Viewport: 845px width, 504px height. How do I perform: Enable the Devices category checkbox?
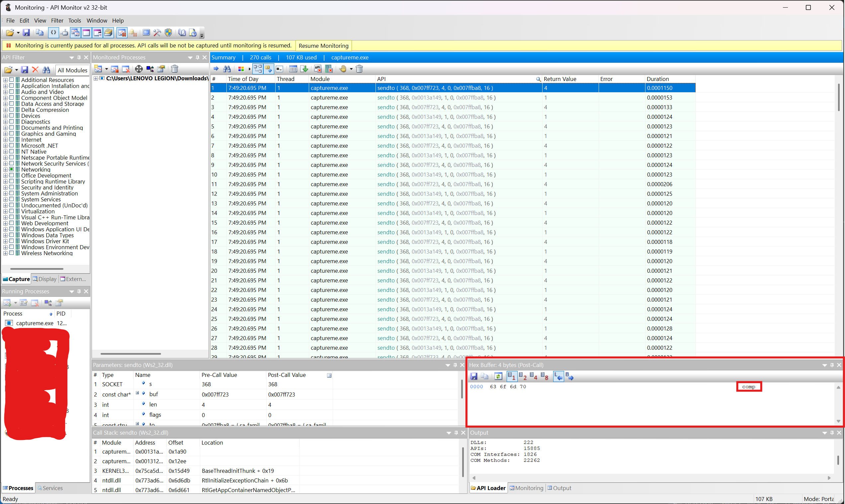pyautogui.click(x=12, y=115)
